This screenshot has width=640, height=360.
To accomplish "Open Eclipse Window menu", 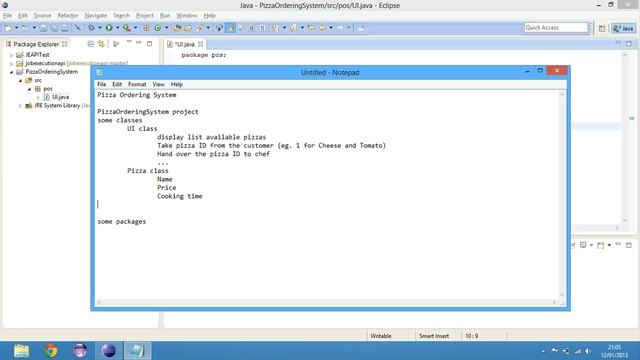I will (187, 16).
